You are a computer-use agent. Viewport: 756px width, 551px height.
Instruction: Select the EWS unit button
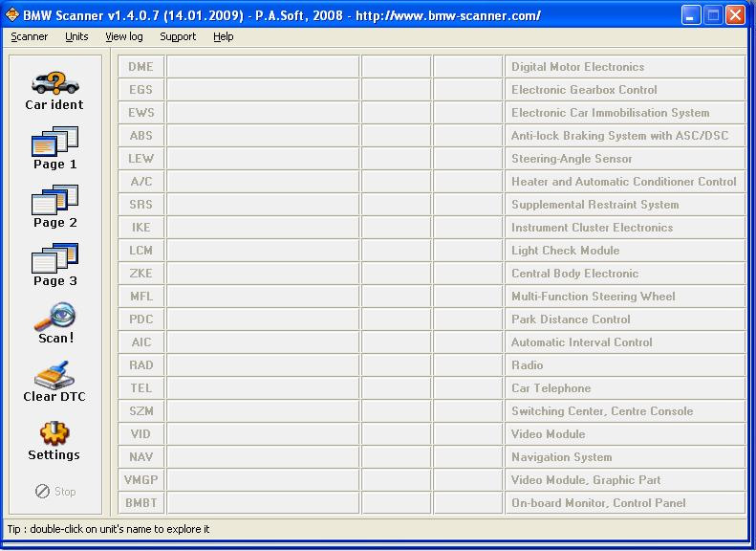(140, 113)
